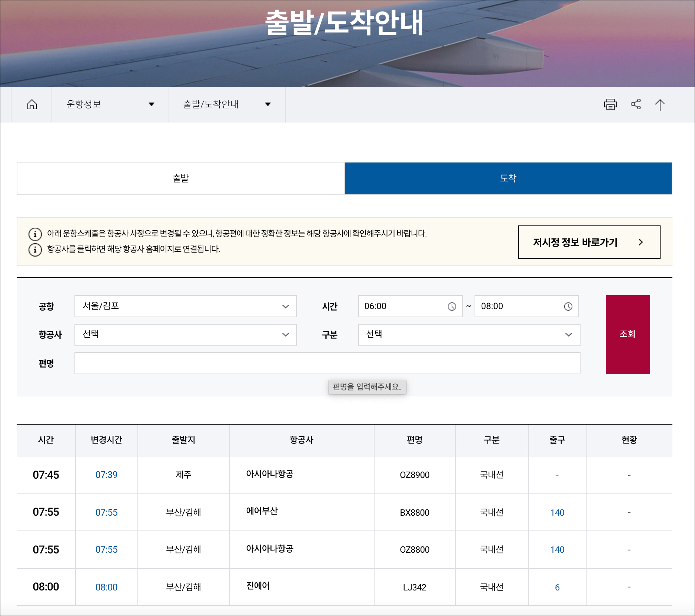Viewport: 695px width, 616px height.
Task: Open 진에어 airline link
Action: (x=258, y=586)
